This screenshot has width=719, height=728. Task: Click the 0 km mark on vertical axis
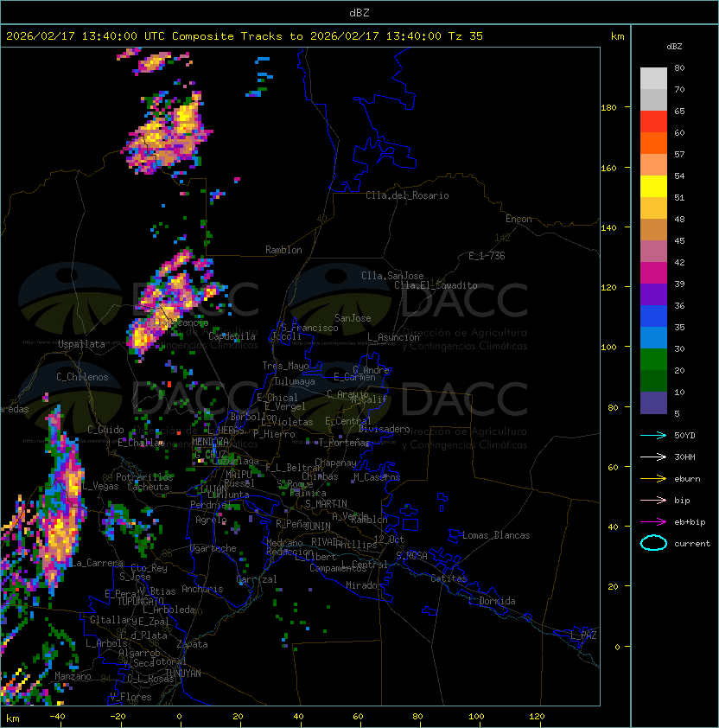click(x=617, y=648)
